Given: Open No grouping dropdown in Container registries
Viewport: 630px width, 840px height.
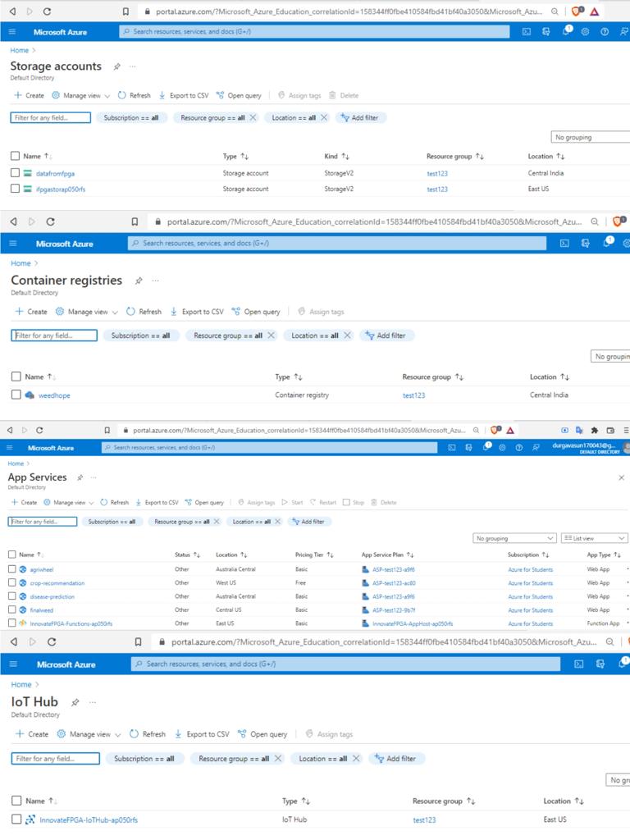Looking at the screenshot, I should (610, 356).
